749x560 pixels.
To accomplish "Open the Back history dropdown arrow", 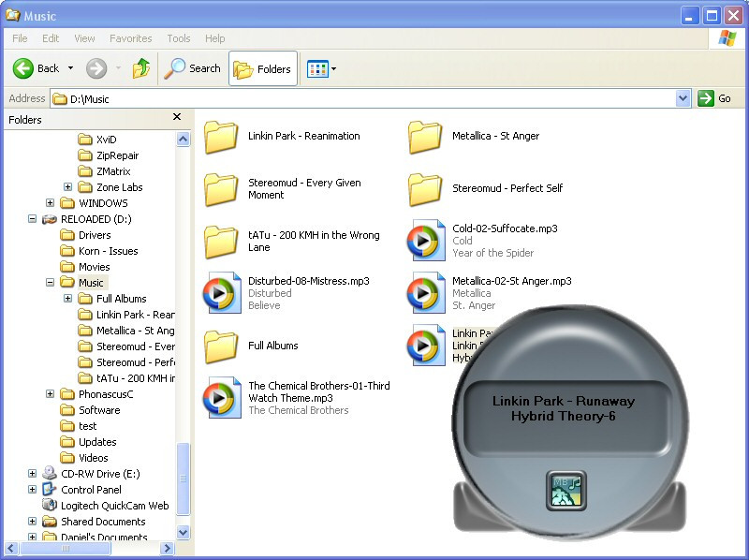I will click(71, 68).
